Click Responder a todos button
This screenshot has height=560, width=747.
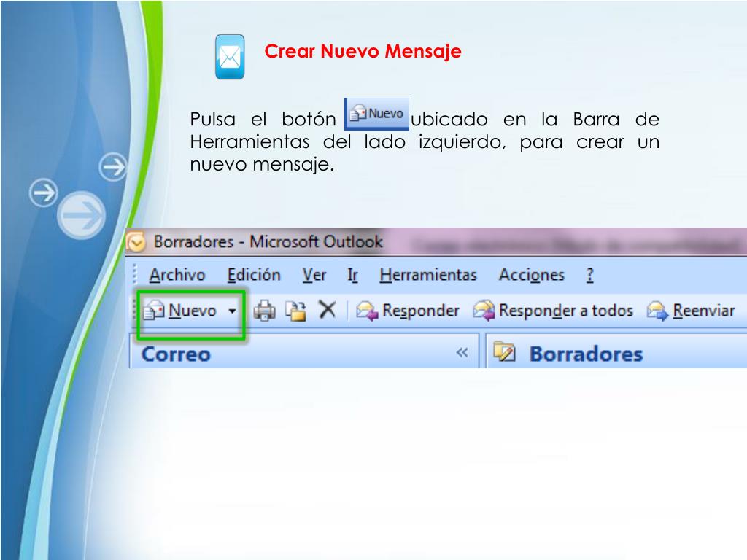coord(553,311)
